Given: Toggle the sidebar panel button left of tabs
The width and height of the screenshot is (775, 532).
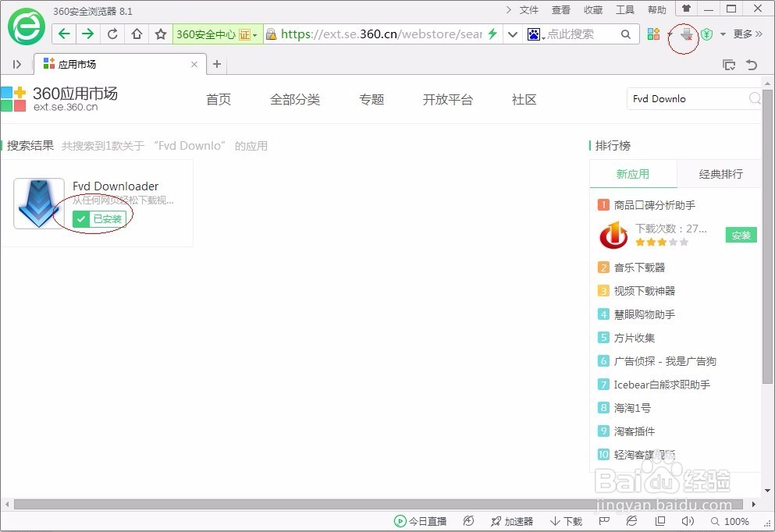Looking at the screenshot, I should [x=17, y=64].
